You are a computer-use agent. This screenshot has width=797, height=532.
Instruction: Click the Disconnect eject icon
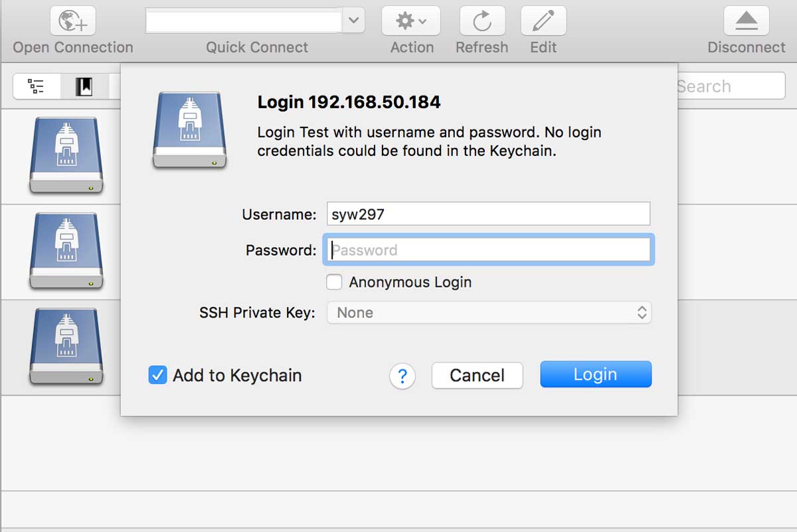[x=747, y=21]
